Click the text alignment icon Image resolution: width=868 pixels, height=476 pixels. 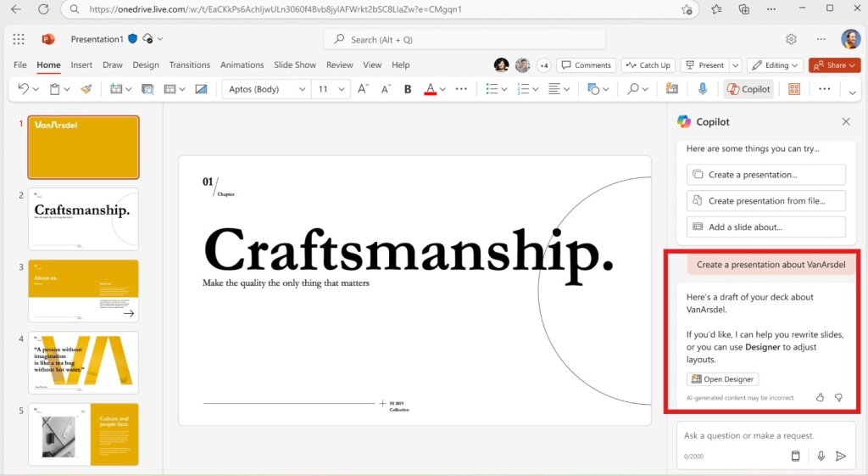point(554,88)
